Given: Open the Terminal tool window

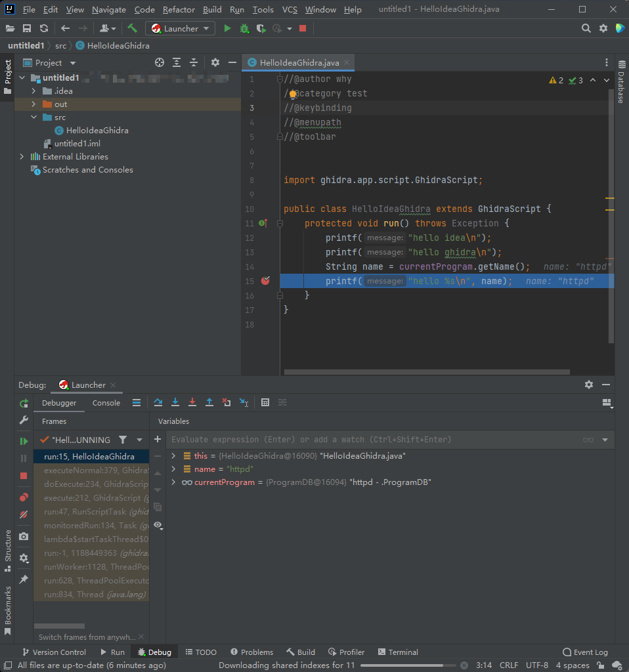Looking at the screenshot, I should [x=397, y=652].
